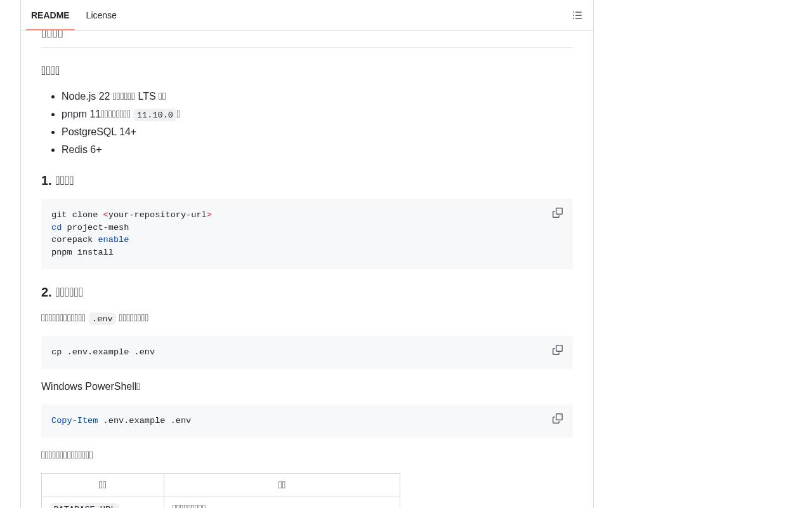Open the README outline menu icon

[x=577, y=15]
